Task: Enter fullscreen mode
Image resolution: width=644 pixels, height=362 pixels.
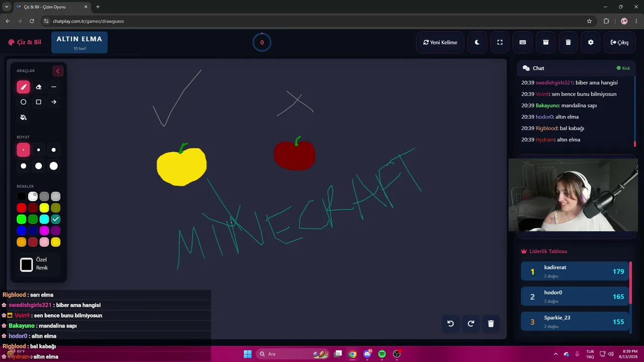Action: coord(500,42)
